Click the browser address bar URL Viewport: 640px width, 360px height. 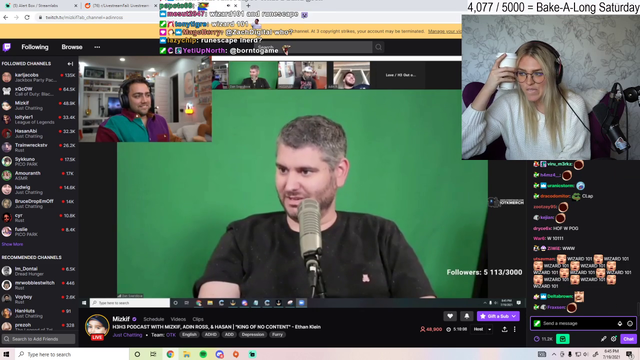[x=84, y=18]
